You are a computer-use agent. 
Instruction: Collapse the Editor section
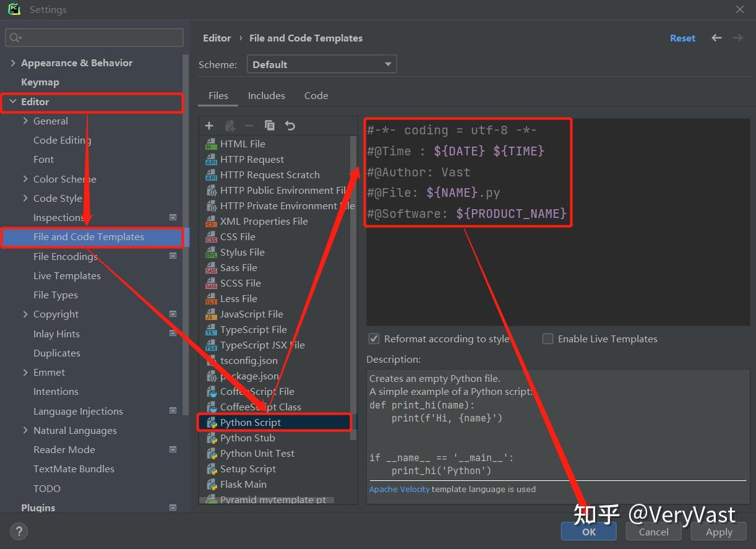(13, 102)
